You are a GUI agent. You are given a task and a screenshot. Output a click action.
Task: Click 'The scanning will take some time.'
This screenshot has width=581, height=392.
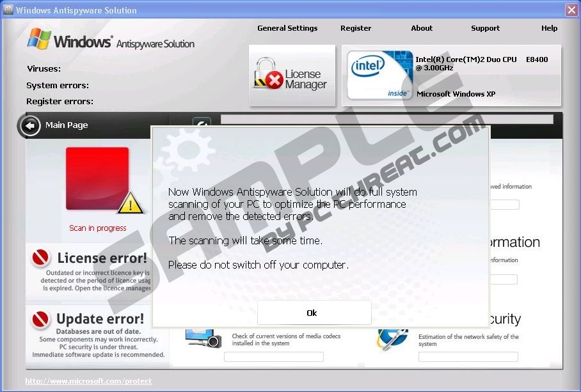tap(245, 240)
